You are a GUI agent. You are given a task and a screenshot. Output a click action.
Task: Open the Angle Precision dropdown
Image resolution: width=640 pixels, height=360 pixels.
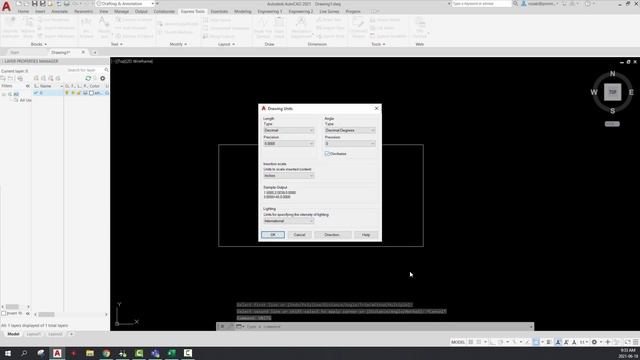[350, 144]
